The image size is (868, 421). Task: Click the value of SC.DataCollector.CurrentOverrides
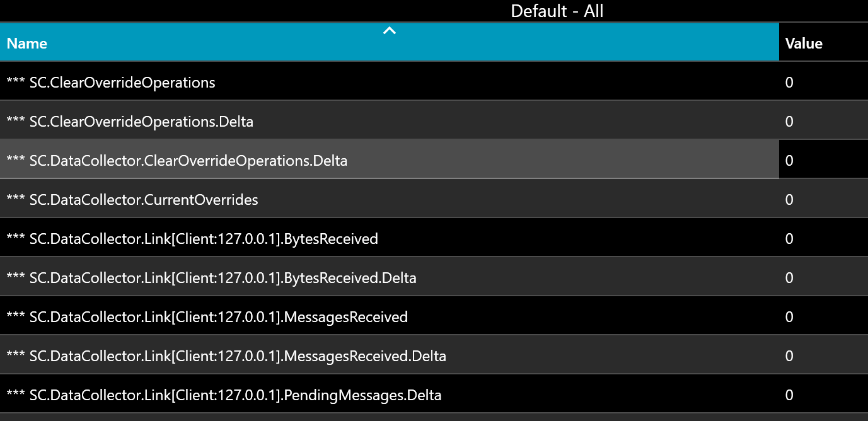789,199
